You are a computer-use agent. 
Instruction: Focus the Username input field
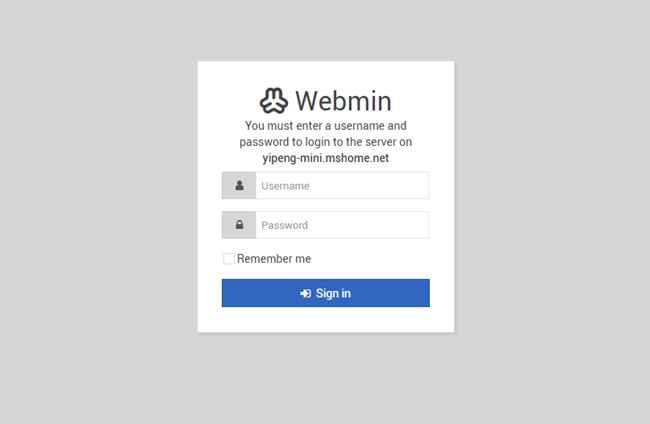342,185
